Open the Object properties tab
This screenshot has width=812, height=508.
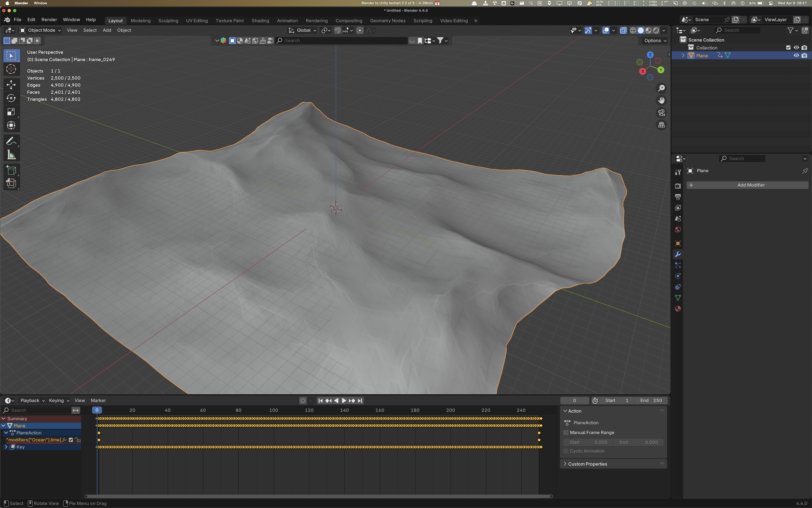[678, 243]
